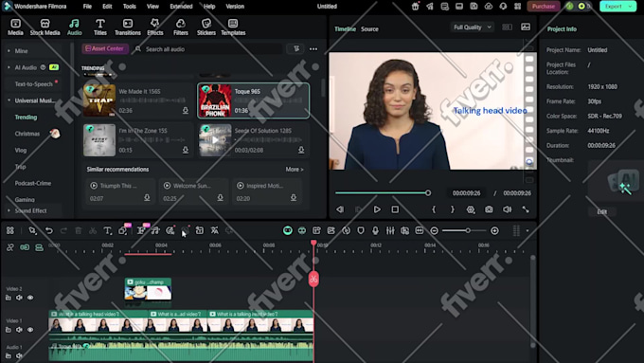Mute the Audio 1 track

click(x=19, y=355)
